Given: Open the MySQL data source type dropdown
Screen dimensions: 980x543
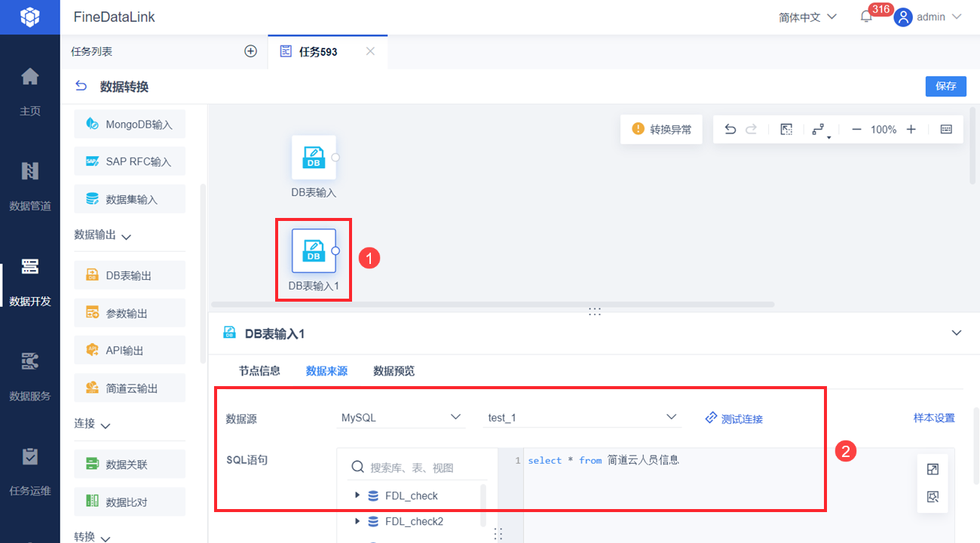Looking at the screenshot, I should tap(401, 417).
